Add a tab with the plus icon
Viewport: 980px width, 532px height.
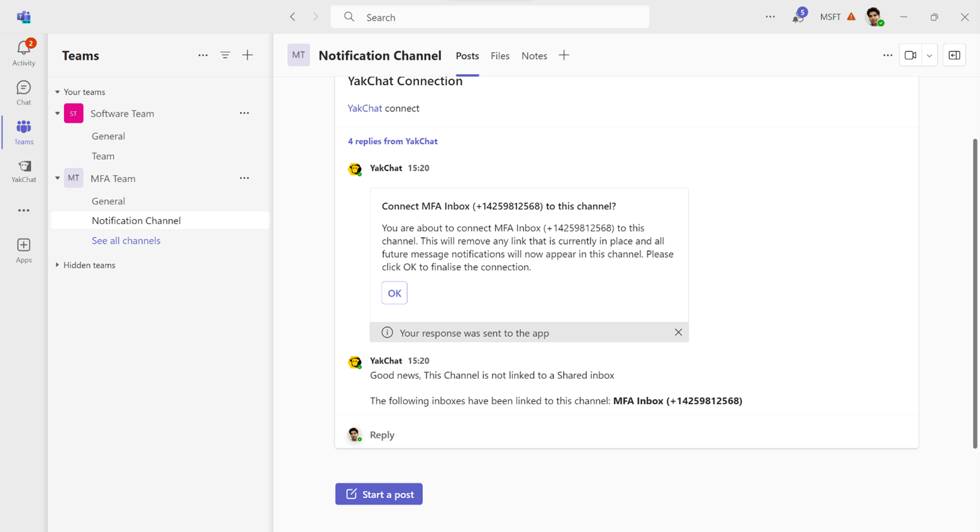pos(564,55)
